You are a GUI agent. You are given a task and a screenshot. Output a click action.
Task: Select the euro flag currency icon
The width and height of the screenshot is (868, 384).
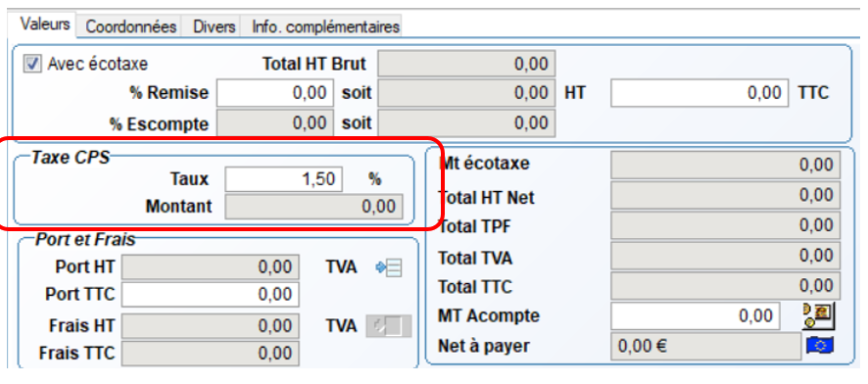click(820, 347)
